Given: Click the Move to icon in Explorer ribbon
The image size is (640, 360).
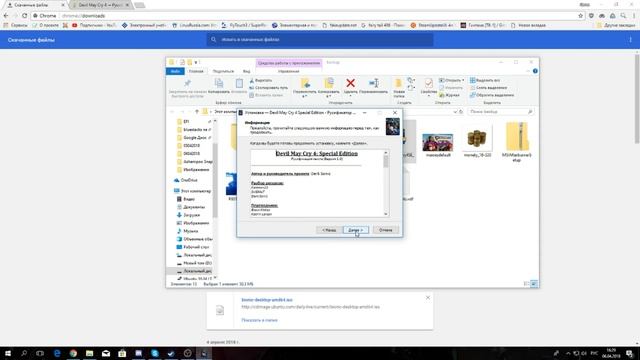Looking at the screenshot, I should click(x=305, y=83).
